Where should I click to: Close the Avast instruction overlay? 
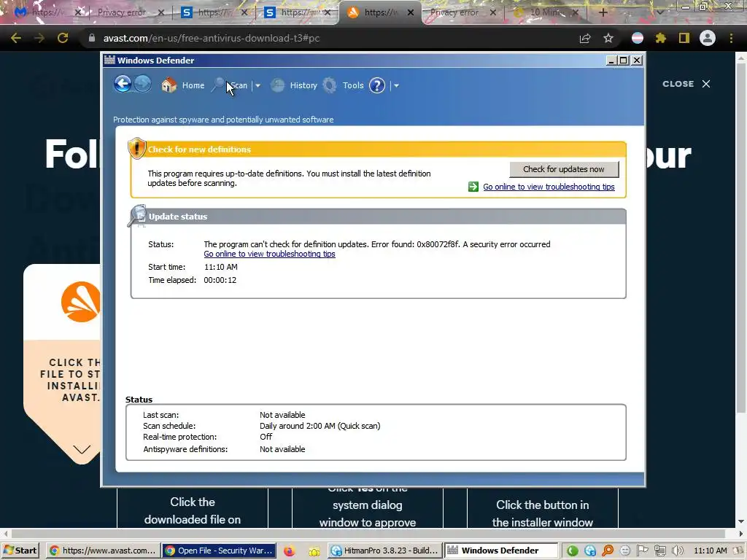686,84
